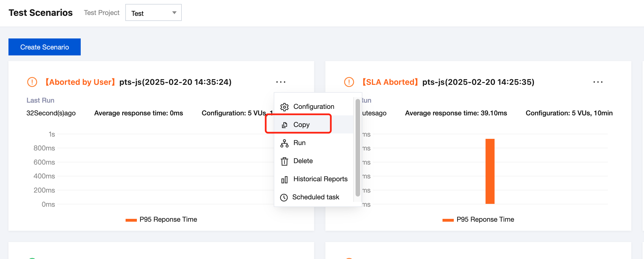Choose Copy from the context menu
The image size is (644, 259).
[x=314, y=124]
